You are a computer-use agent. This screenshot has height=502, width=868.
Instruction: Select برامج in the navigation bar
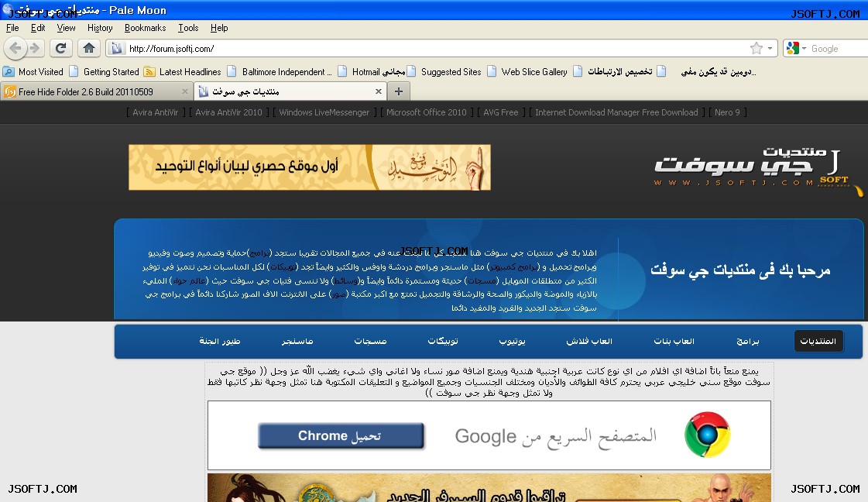pyautogui.click(x=747, y=341)
